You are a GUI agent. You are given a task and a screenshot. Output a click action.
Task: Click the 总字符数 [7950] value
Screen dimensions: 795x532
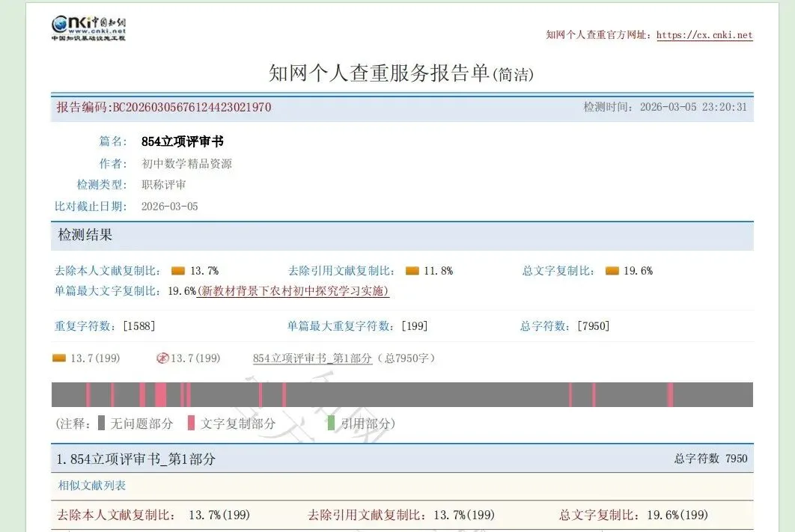[593, 325]
